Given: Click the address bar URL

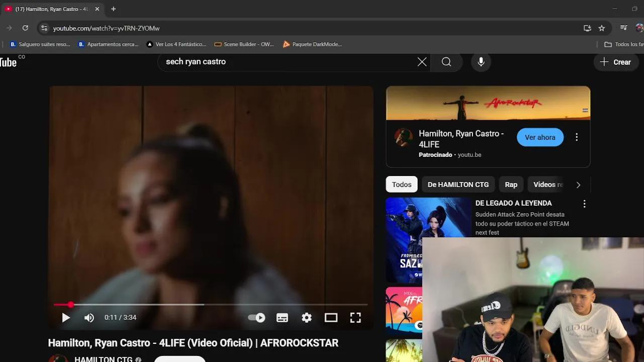Looking at the screenshot, I should 106,28.
